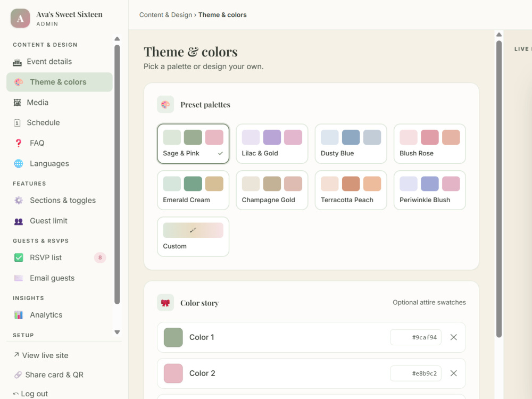Open Email guests

click(x=60, y=278)
